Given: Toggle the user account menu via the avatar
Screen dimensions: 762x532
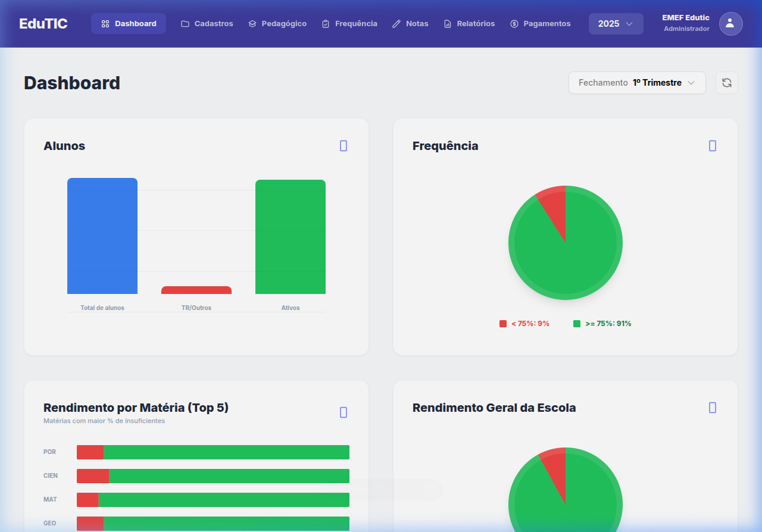Looking at the screenshot, I should click(730, 24).
